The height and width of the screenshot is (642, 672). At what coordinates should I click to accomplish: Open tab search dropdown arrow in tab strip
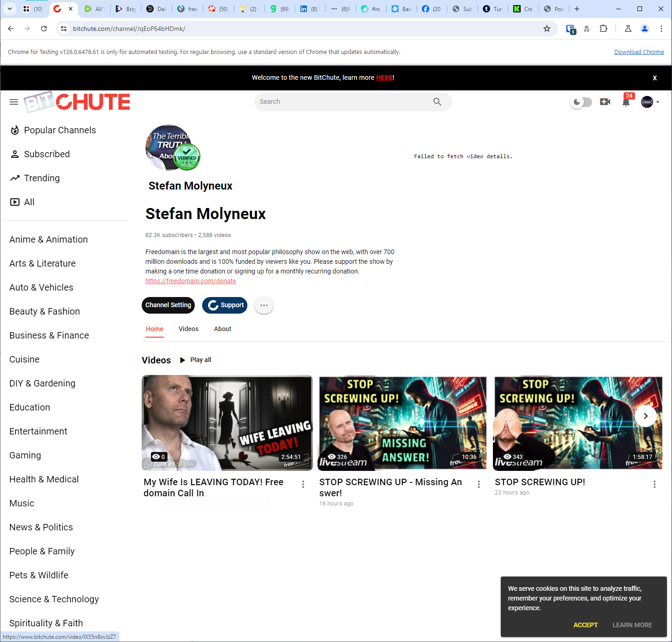point(10,9)
